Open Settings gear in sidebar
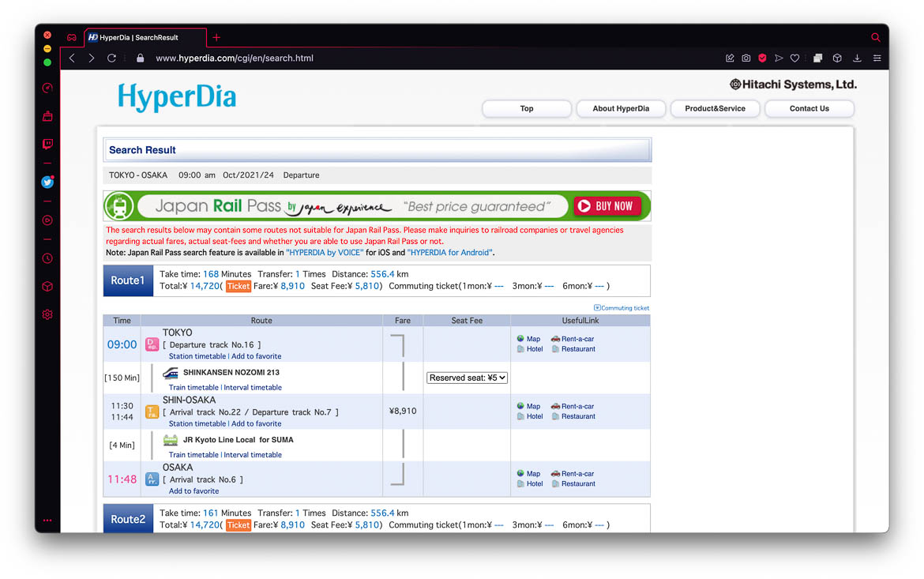 coord(47,314)
